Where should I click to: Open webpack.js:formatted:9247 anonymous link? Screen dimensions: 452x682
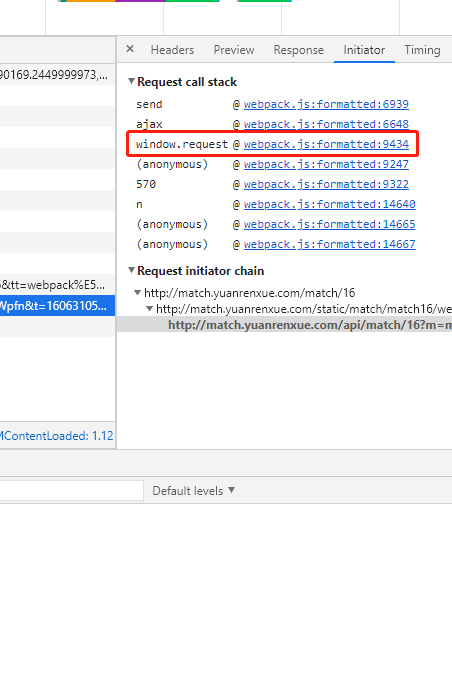[x=326, y=164]
